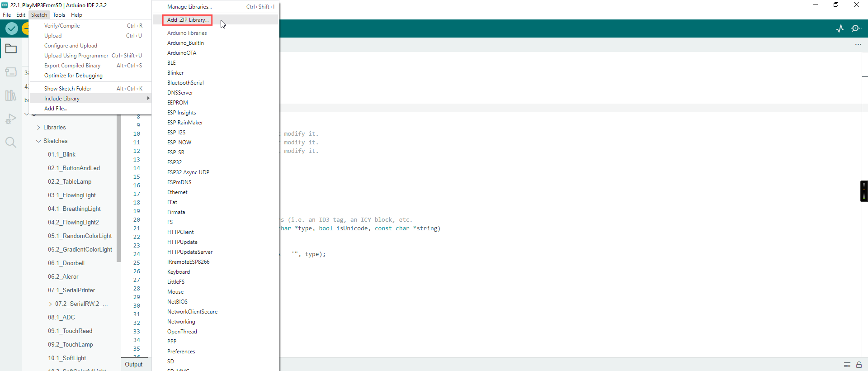Image resolution: width=868 pixels, height=371 pixels.
Task: Open the Serial Plotter icon
Action: tap(840, 29)
